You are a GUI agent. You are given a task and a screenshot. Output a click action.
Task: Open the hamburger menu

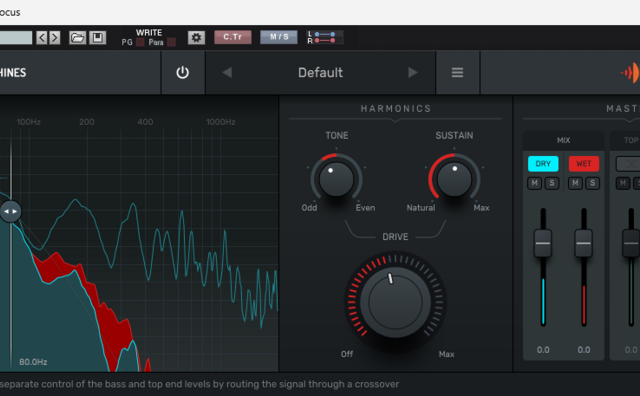pyautogui.click(x=457, y=73)
